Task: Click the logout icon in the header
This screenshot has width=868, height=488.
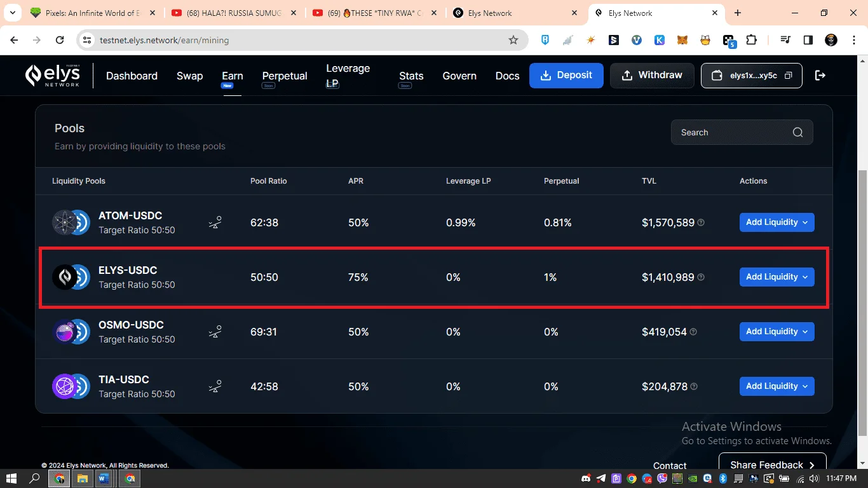Action: [x=820, y=76]
